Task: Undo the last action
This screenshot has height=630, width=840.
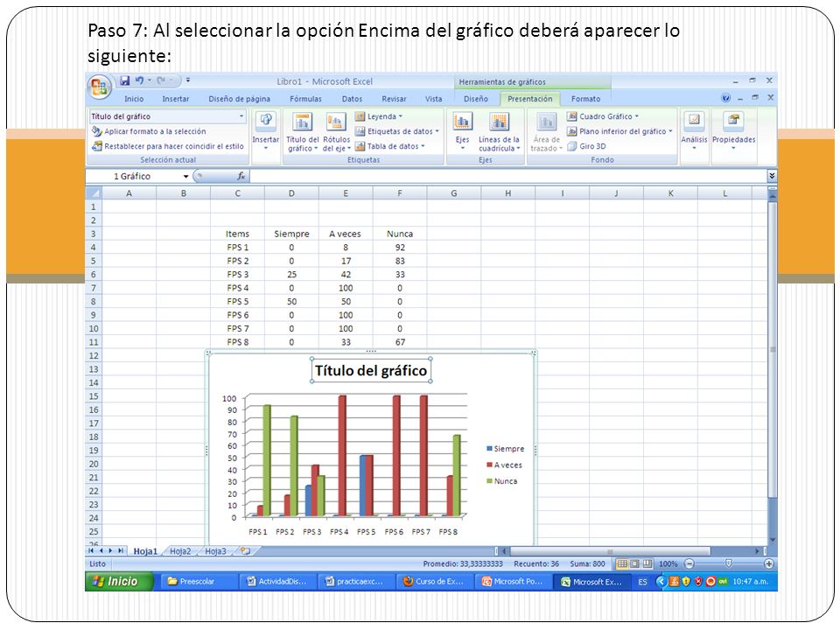Action: (139, 80)
